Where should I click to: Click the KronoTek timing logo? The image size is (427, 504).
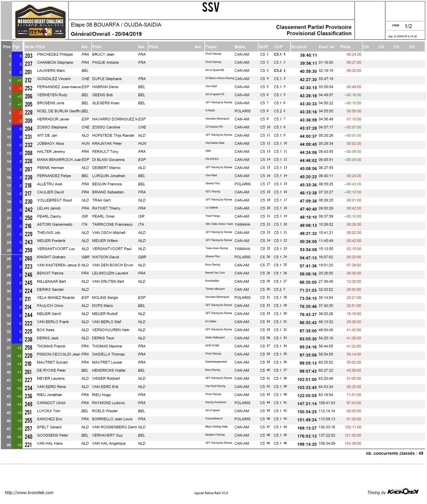pos(403,492)
